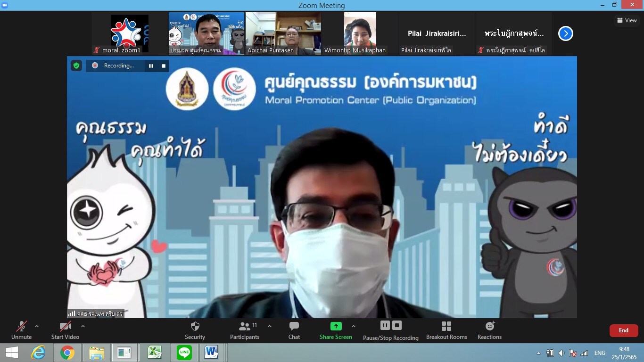Screen dimensions: 644x362
Task: Show next participants with blue arrow
Action: coord(566,33)
